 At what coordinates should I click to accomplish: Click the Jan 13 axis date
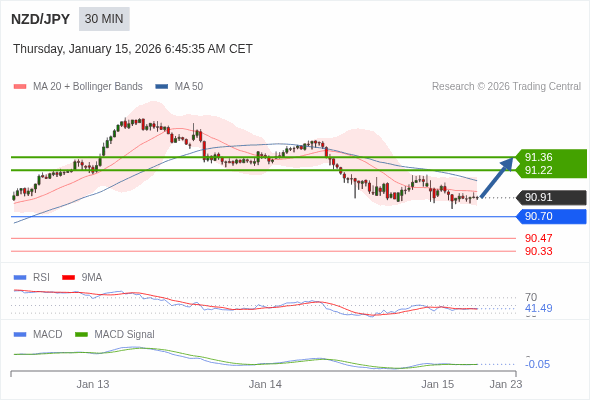click(x=93, y=384)
